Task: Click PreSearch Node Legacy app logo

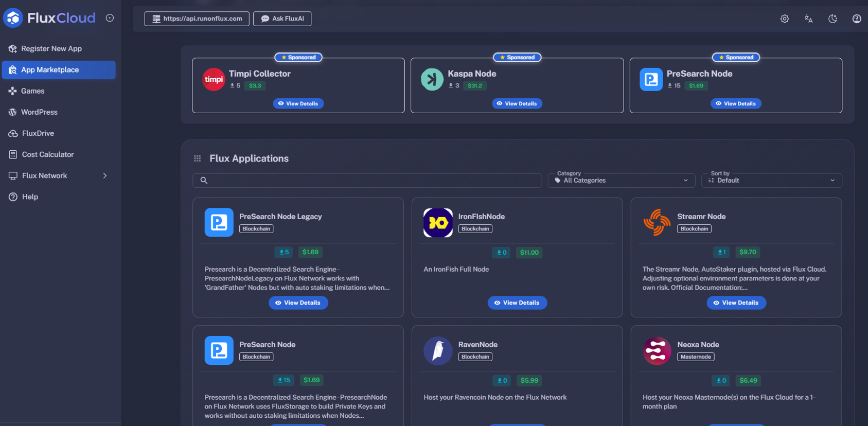Action: coord(219,222)
